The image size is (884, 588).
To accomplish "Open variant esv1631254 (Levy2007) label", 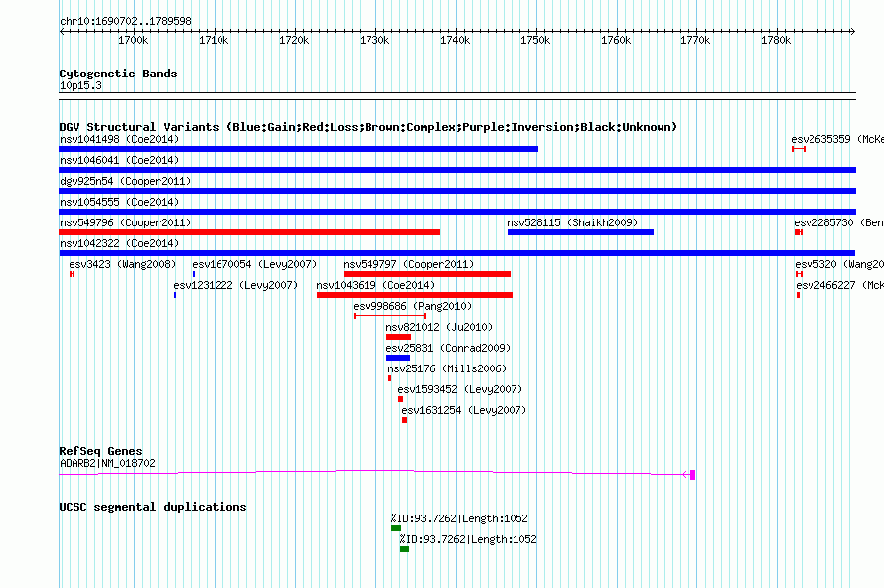I will 464,410.
